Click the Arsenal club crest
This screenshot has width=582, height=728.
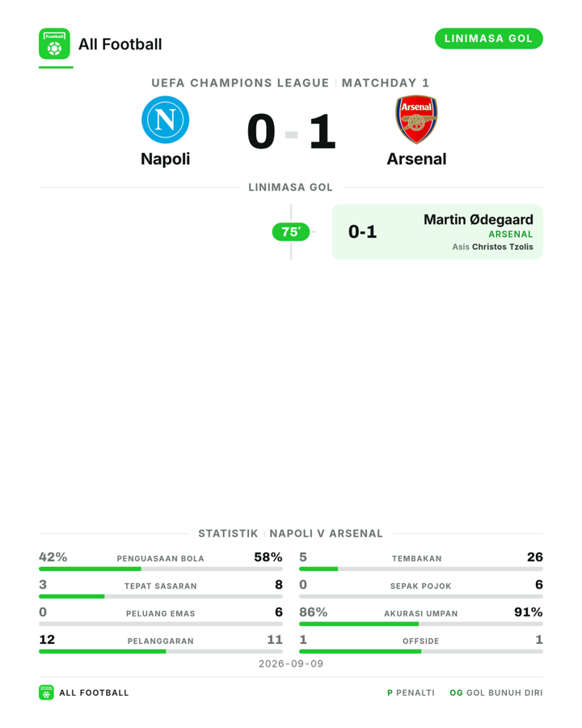[416, 120]
